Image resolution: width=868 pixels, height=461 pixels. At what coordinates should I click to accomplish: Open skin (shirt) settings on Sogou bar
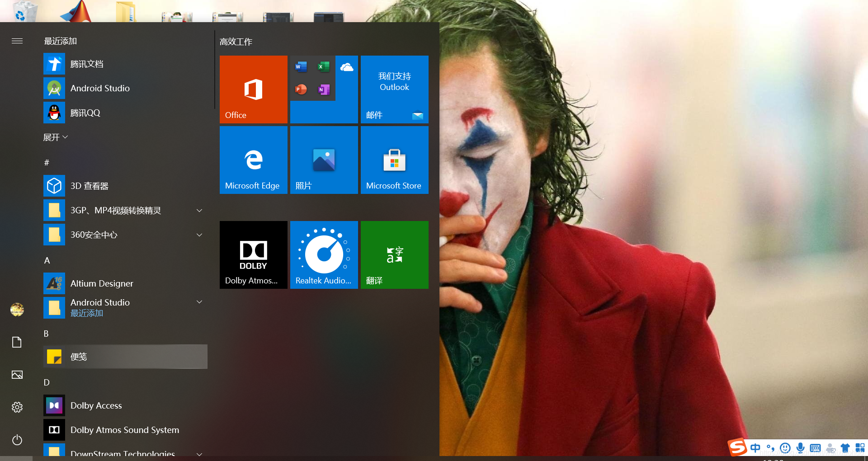tap(845, 448)
